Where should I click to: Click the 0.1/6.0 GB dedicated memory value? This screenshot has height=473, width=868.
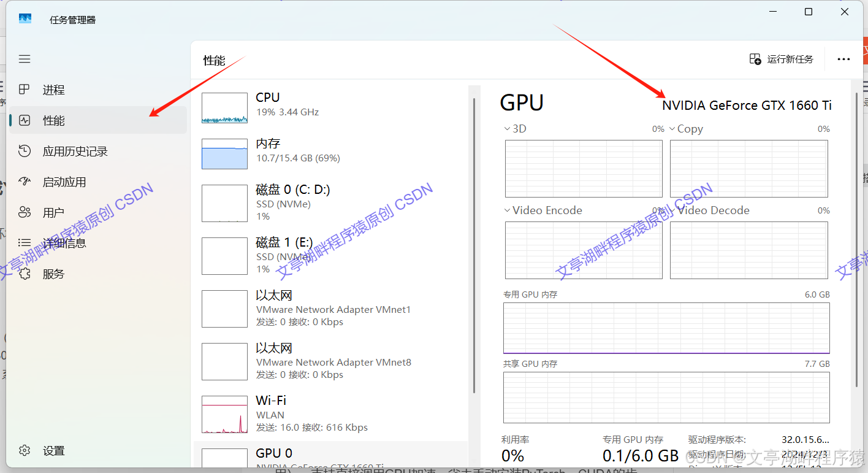coord(641,456)
